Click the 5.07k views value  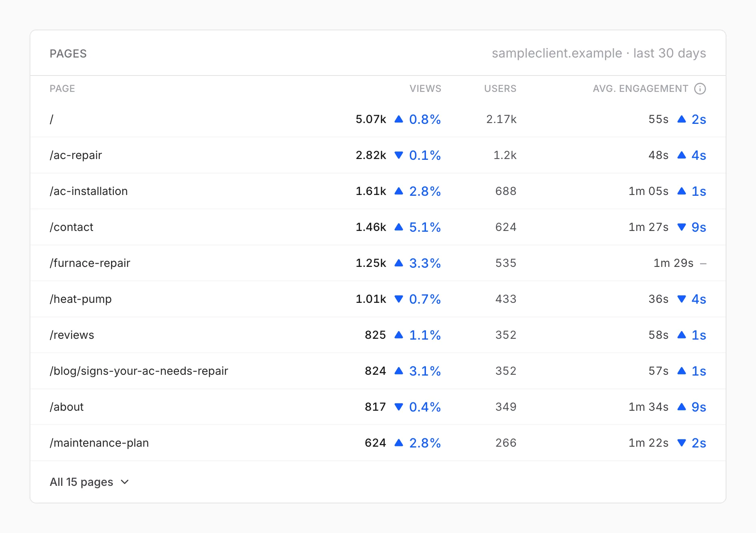(x=371, y=119)
